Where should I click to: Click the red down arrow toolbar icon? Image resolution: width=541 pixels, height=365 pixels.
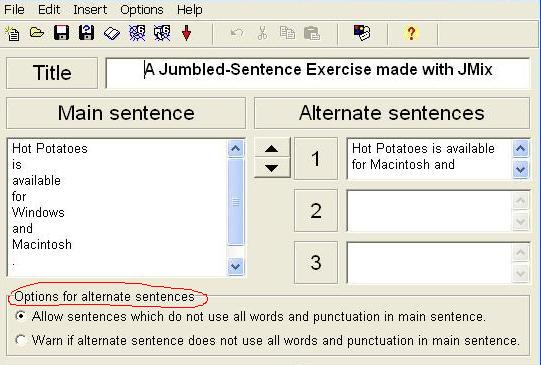tap(186, 33)
